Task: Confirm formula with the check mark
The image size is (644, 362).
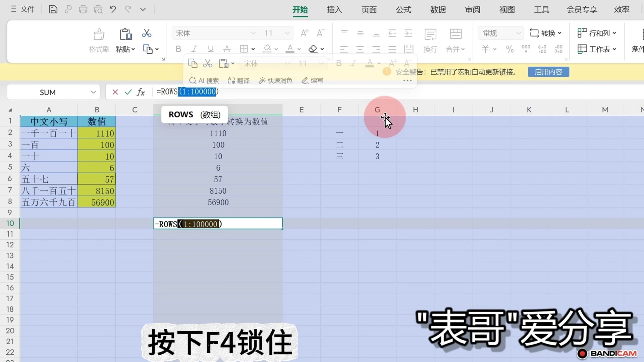Action: pyautogui.click(x=128, y=92)
